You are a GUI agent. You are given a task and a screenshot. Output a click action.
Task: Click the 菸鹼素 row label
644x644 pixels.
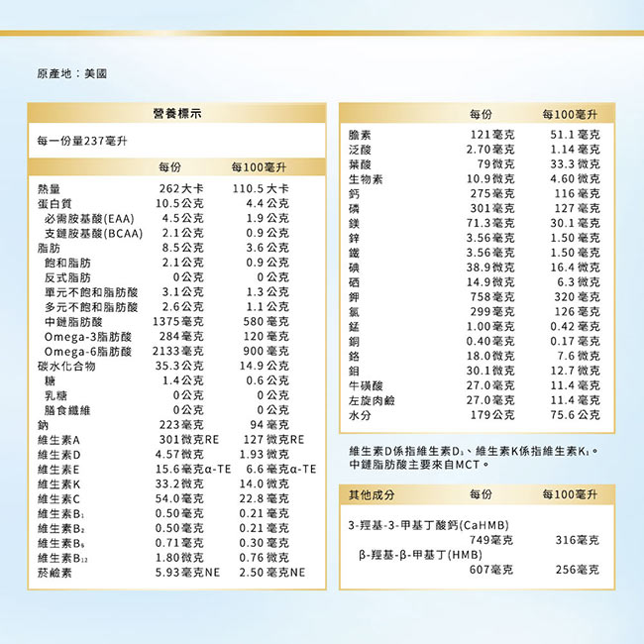(x=55, y=573)
